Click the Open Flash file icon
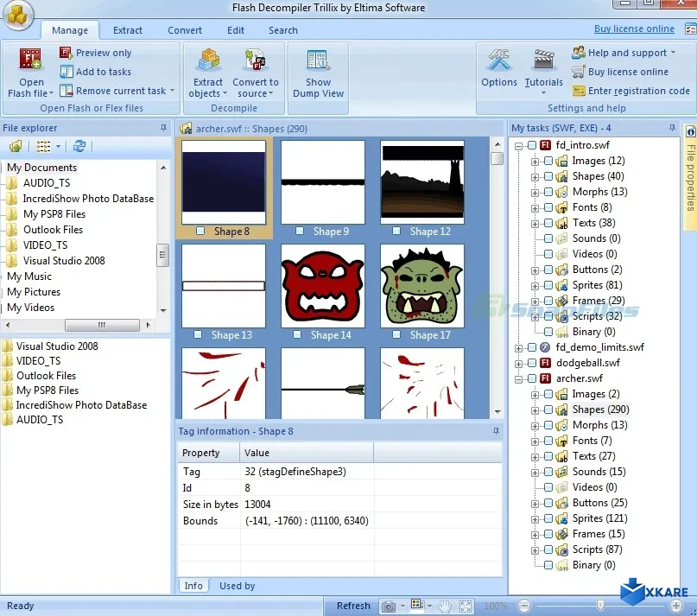 tap(30, 60)
